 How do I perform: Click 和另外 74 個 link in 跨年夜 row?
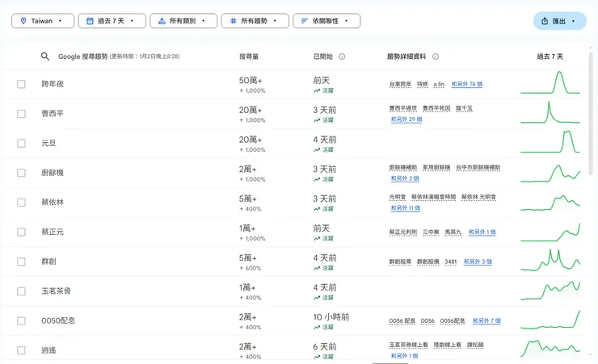pos(467,84)
